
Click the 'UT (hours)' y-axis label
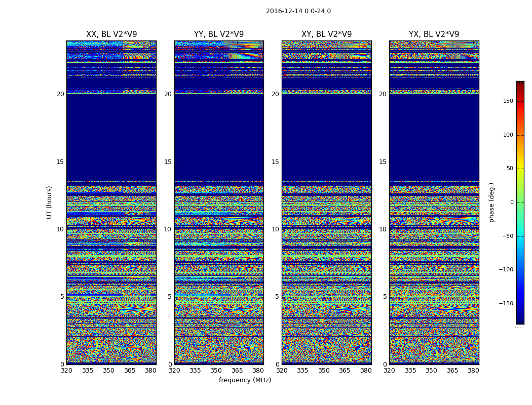click(x=49, y=202)
